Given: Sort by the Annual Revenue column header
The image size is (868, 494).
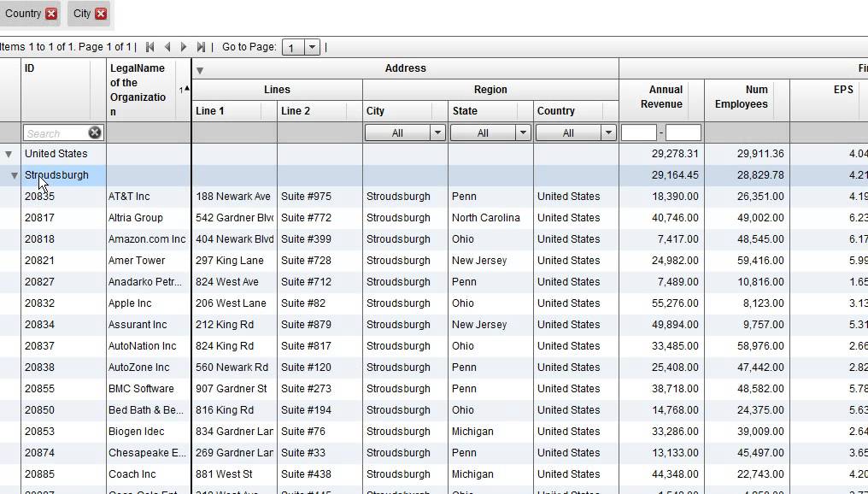Looking at the screenshot, I should click(660, 97).
